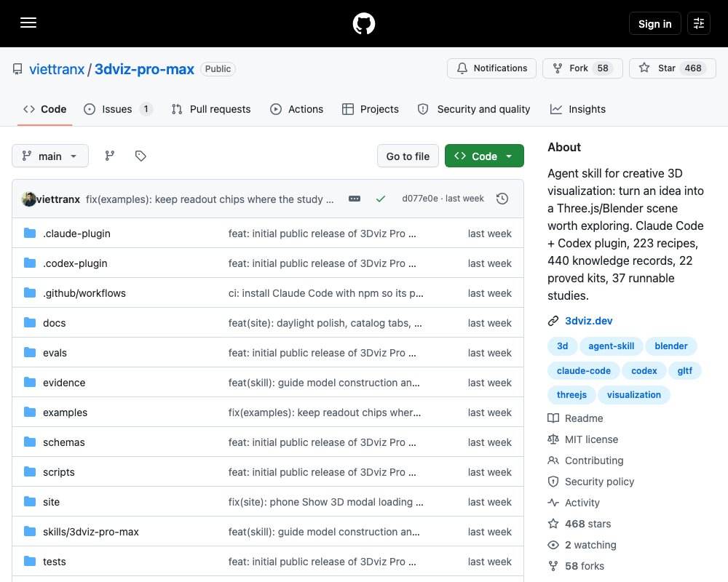Star the repository
Image resolution: width=728 pixels, height=582 pixels.
(672, 68)
